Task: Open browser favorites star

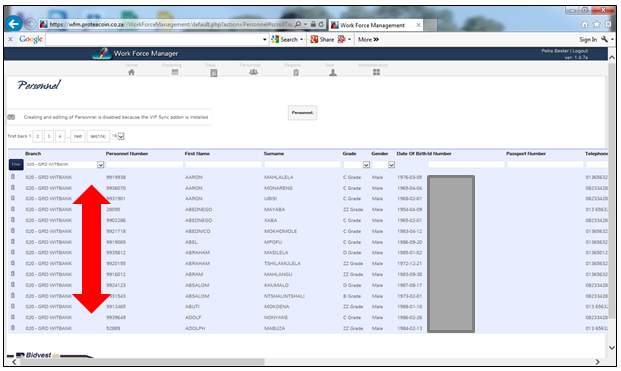Action: (x=596, y=24)
